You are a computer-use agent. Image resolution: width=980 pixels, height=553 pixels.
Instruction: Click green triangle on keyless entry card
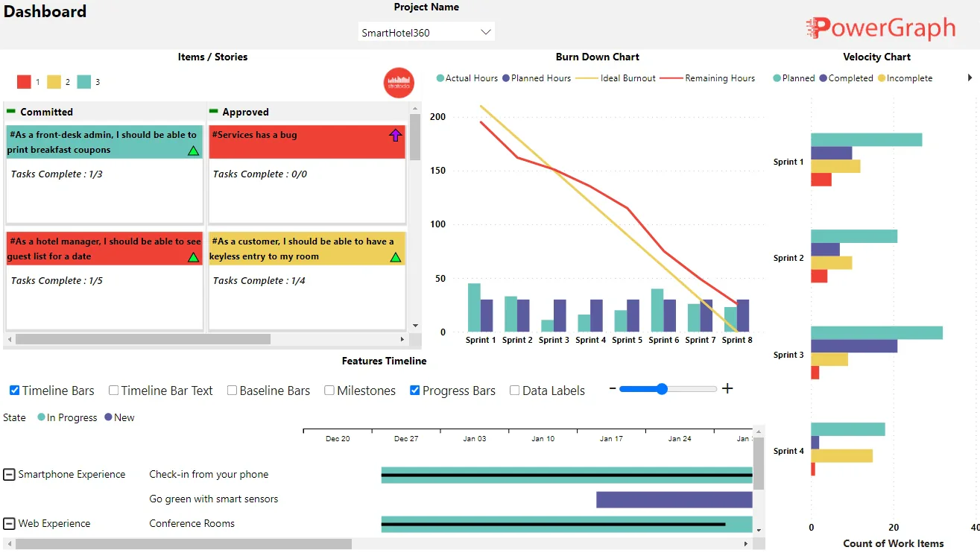(395, 257)
